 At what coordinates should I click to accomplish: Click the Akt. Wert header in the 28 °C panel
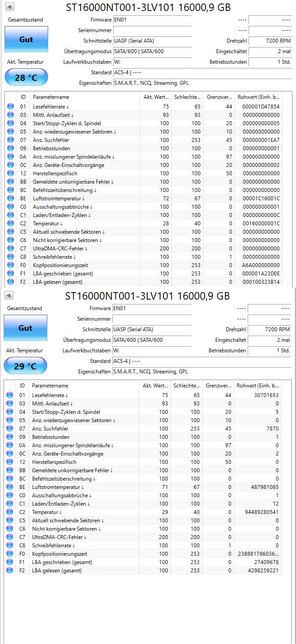coord(155,97)
